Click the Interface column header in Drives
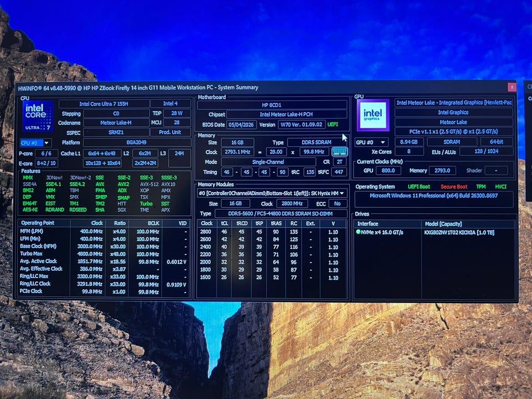 click(x=387, y=223)
